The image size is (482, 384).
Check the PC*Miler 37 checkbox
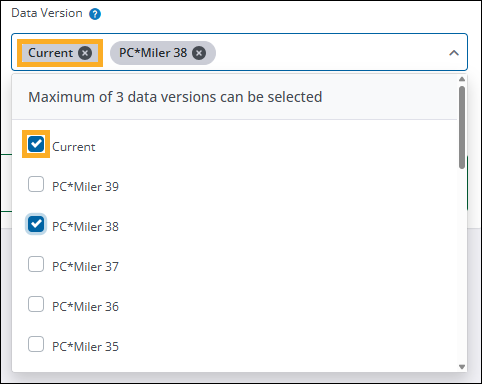[x=36, y=264]
